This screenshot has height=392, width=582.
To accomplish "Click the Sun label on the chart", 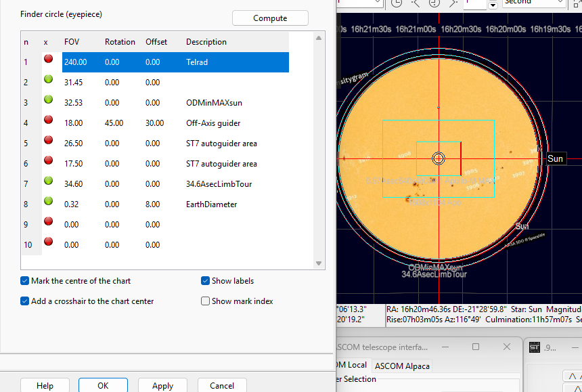I will (556, 158).
